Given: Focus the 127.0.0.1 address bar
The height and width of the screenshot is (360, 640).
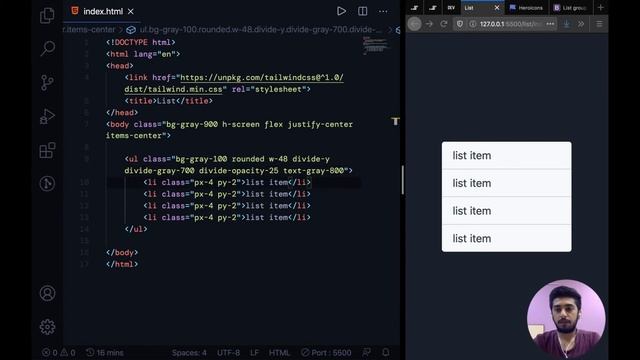Looking at the screenshot, I should [x=505, y=24].
